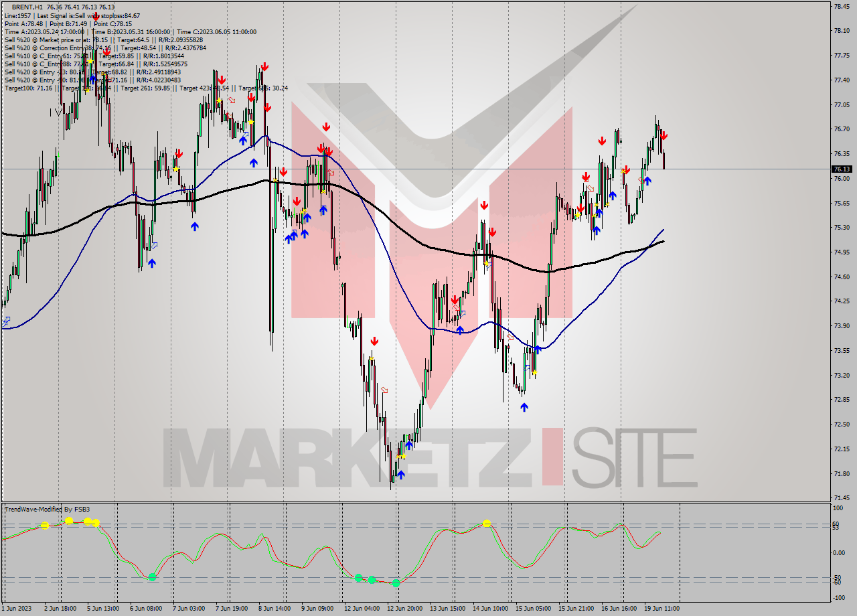This screenshot has width=857, height=616.
Task: Select the 'Line:1957 | Last Signal is:Sell' text line
Action: (72, 15)
